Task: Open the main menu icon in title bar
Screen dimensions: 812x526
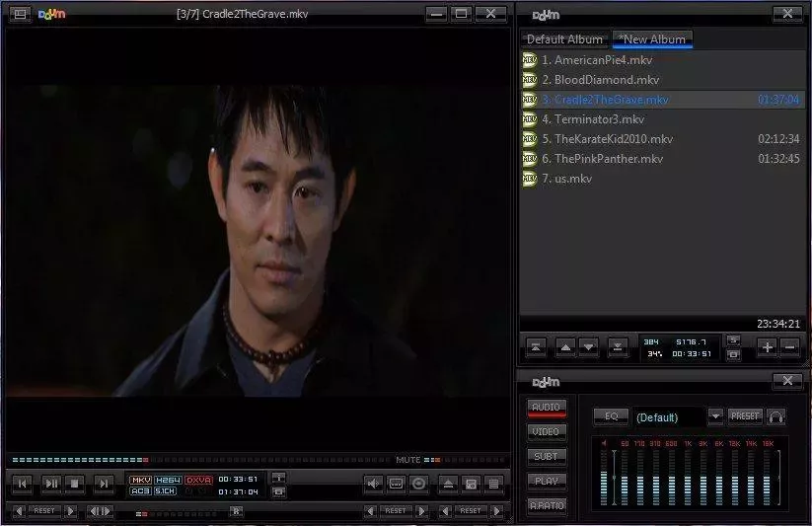Action: coord(20,14)
